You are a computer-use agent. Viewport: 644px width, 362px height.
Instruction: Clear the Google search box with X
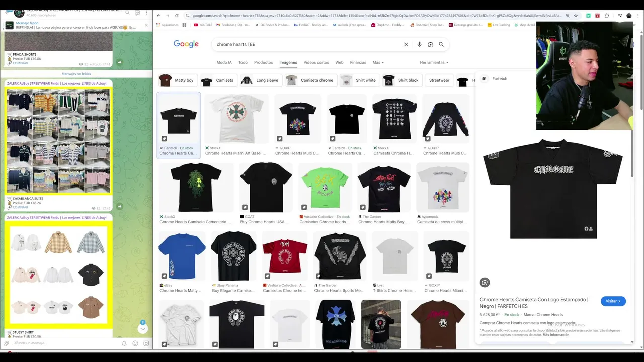[x=406, y=44]
